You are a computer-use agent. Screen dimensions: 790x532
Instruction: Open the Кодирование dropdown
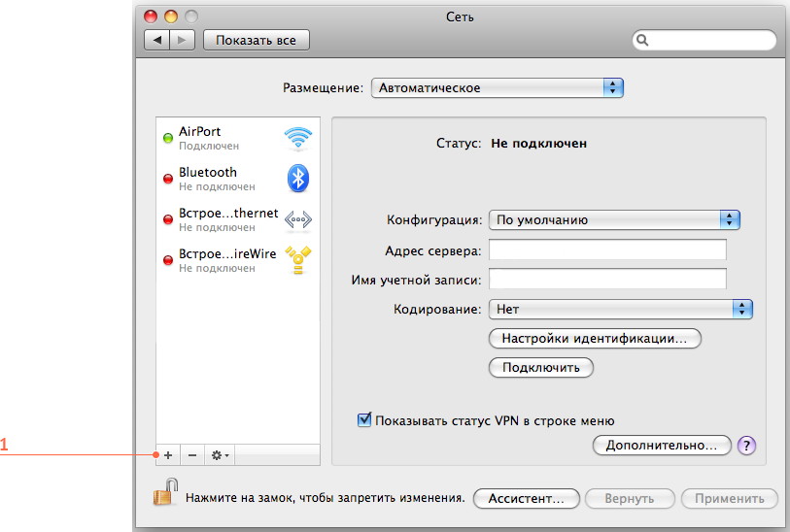pos(621,309)
